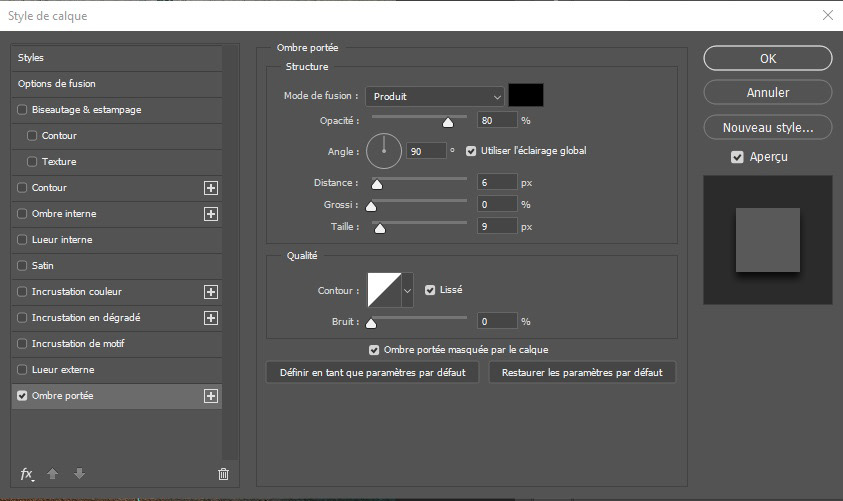Click the Angle dial control
843x501 pixels.
click(x=384, y=151)
